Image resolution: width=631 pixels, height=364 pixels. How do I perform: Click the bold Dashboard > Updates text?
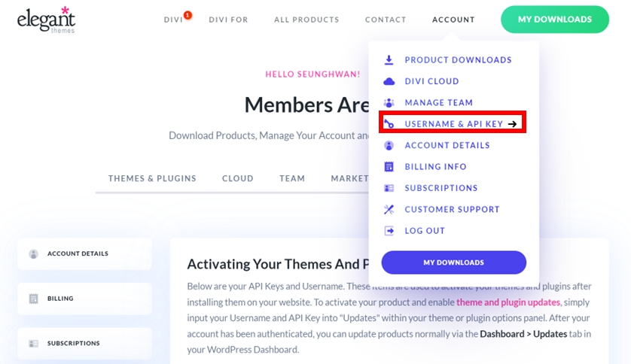click(x=523, y=334)
